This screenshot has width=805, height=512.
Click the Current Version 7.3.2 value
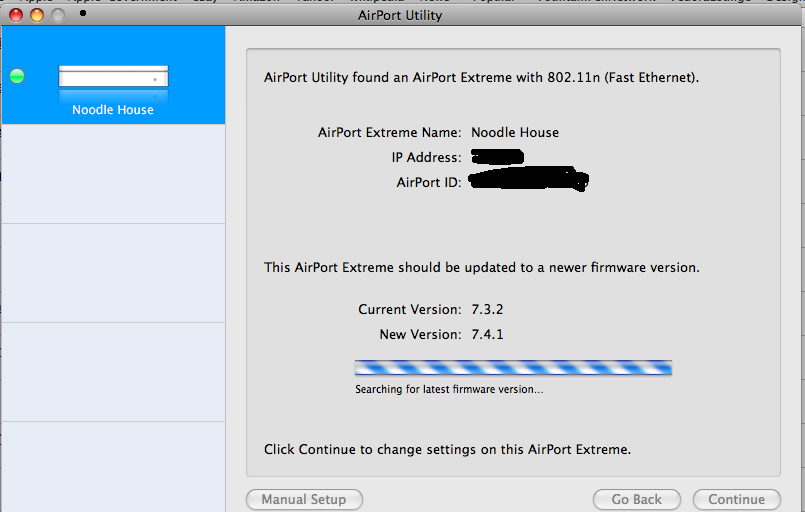(x=487, y=309)
